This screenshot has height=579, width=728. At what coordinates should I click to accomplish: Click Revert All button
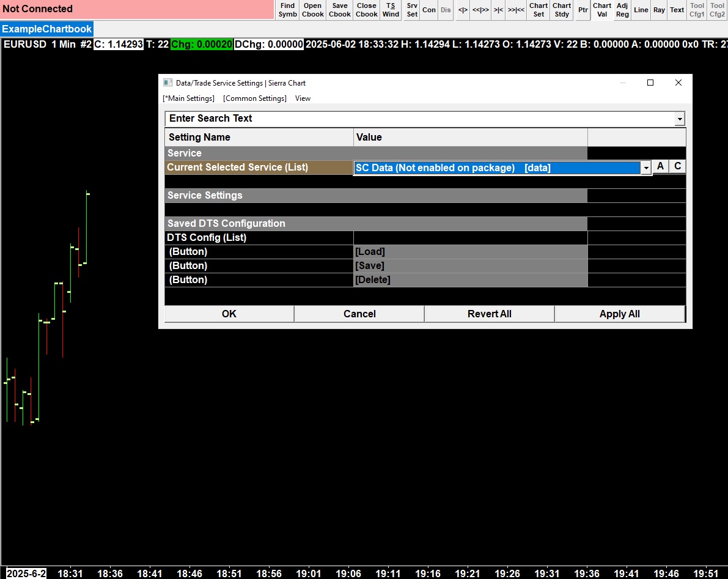coord(490,314)
